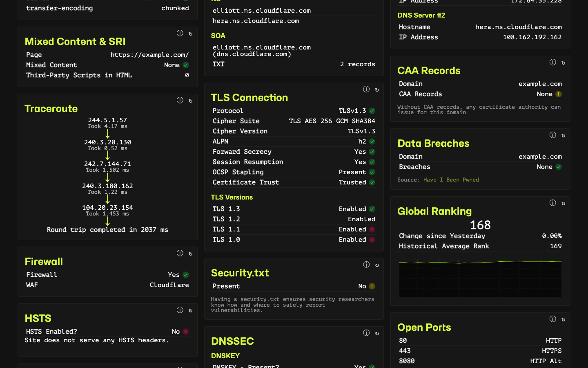Click the IP address 108.162.192.162
The width and height of the screenshot is (588, 368).
[532, 37]
